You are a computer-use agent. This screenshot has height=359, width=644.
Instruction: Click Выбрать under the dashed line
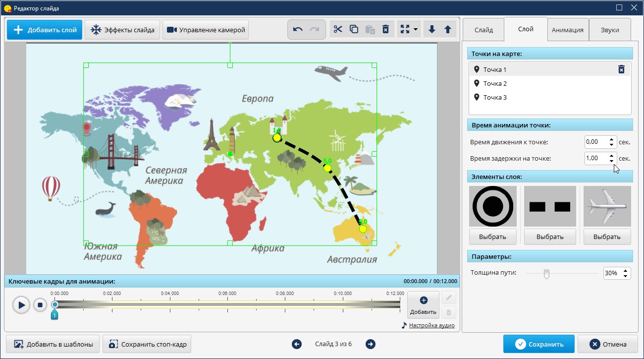(550, 237)
